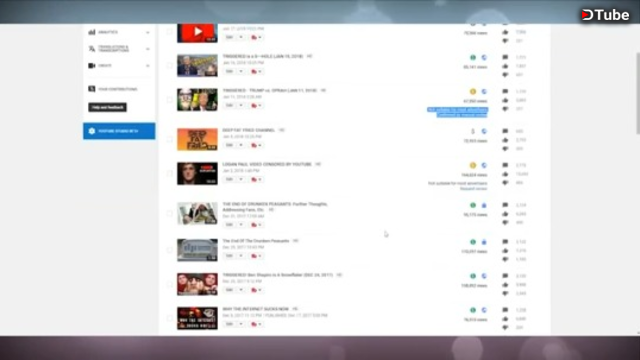640x360 pixels.
Task: Select checkbox for The End Of The Drunken Peasants
Action: point(169,250)
